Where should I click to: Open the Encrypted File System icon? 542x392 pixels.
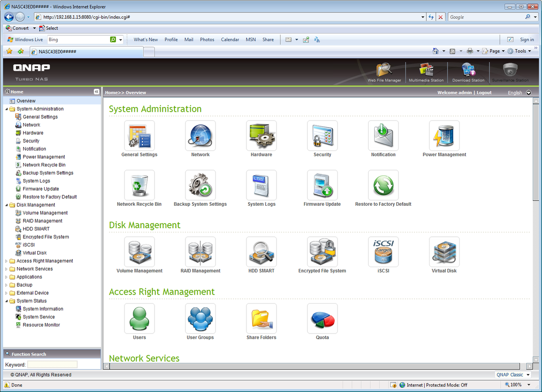point(322,252)
